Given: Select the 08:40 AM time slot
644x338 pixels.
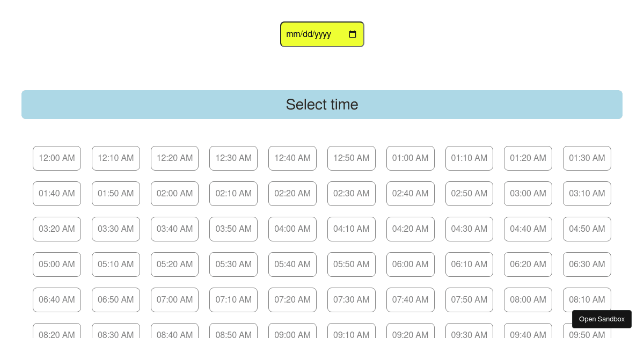Looking at the screenshot, I should point(174,334).
